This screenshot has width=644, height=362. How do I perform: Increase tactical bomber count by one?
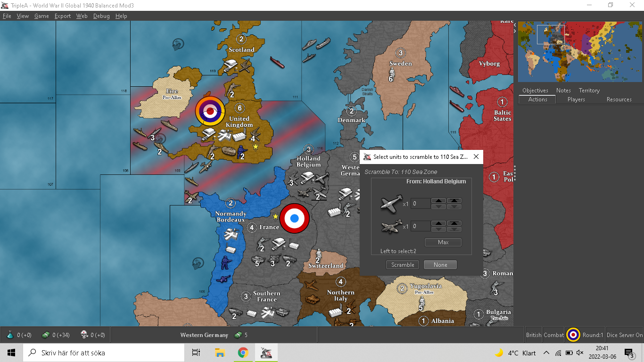click(x=439, y=223)
